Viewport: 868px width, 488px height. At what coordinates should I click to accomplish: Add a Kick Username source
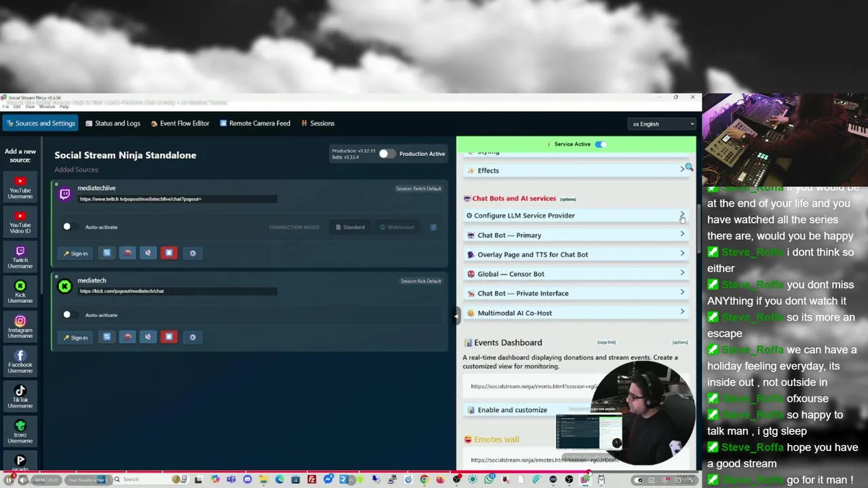[20, 292]
